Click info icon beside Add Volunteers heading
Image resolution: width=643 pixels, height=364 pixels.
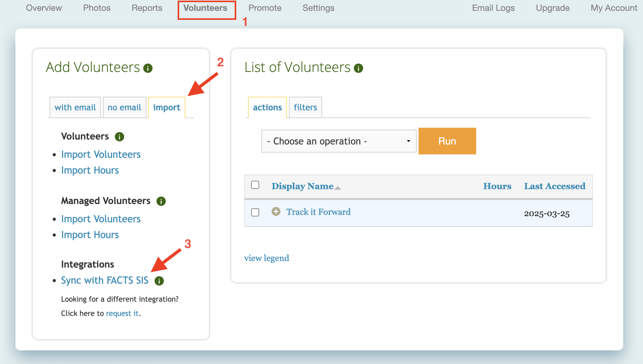click(148, 68)
